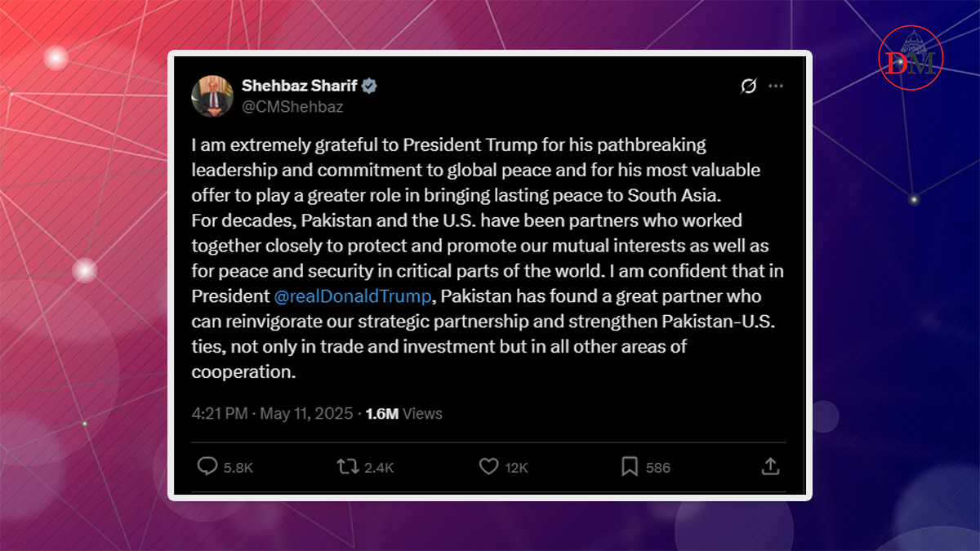Click the 4:21 PM timestamp
Viewport: 980px width, 551px height.
(x=220, y=414)
